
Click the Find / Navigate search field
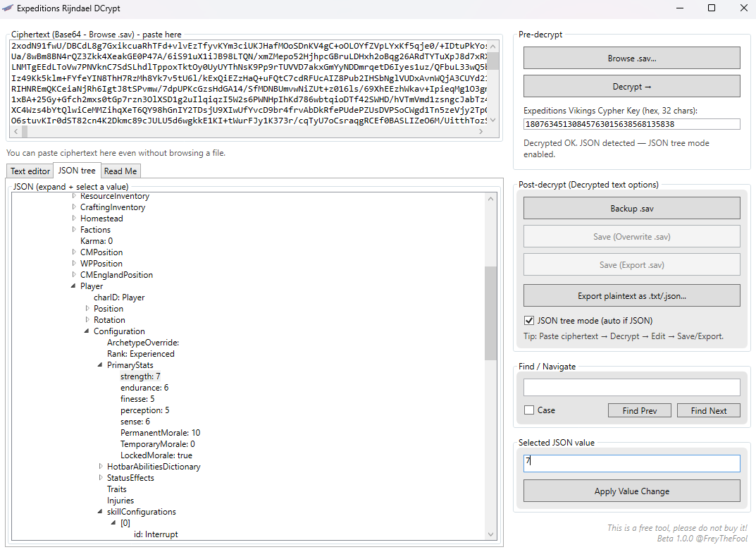click(x=631, y=388)
